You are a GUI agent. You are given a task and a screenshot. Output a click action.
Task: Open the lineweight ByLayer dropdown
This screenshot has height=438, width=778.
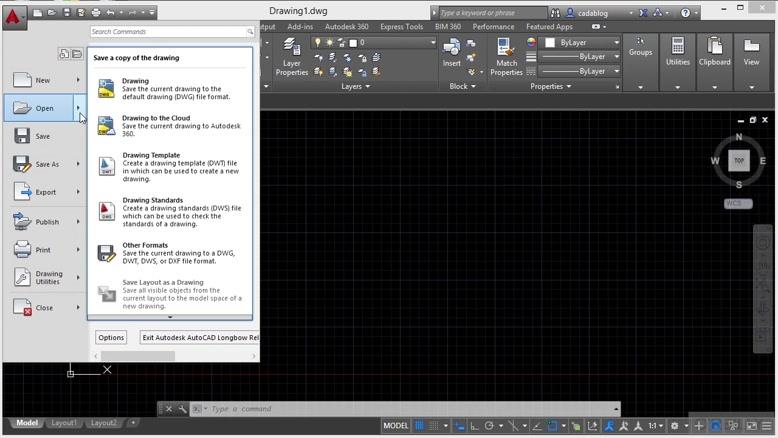pyautogui.click(x=580, y=57)
